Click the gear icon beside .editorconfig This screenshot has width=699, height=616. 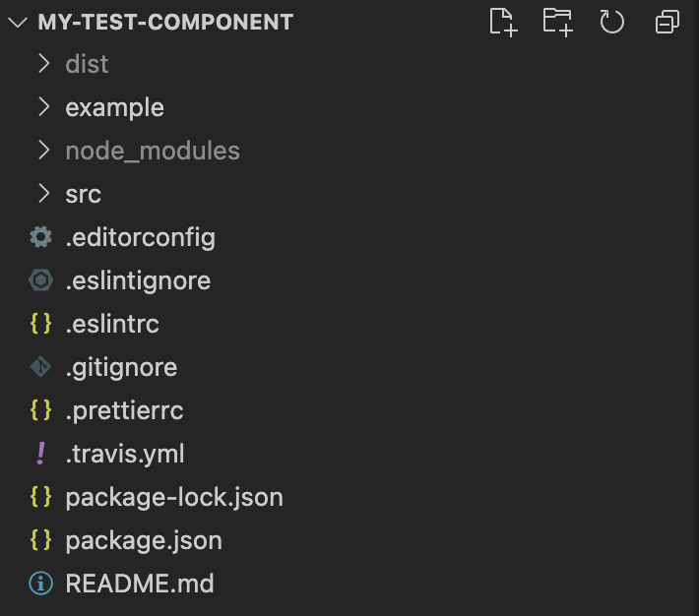pyautogui.click(x=40, y=237)
